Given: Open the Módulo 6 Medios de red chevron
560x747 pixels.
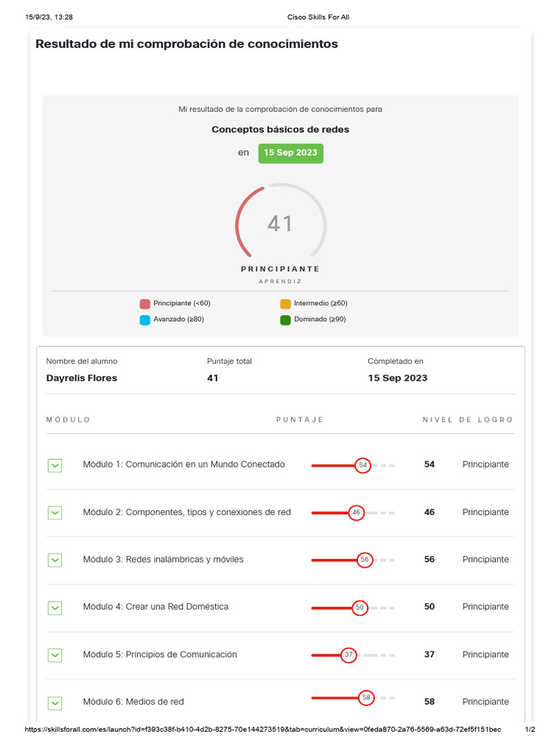Looking at the screenshot, I should pos(55,703).
